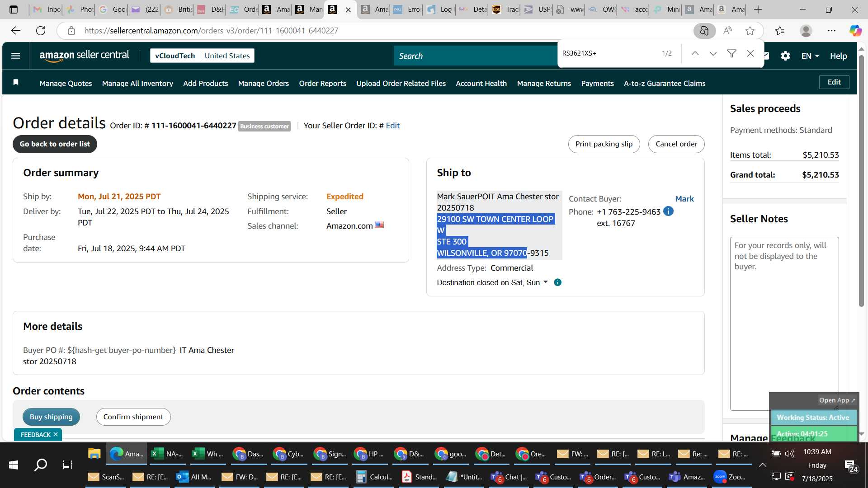
Task: Open tab actions menu icon
Action: click(14, 9)
